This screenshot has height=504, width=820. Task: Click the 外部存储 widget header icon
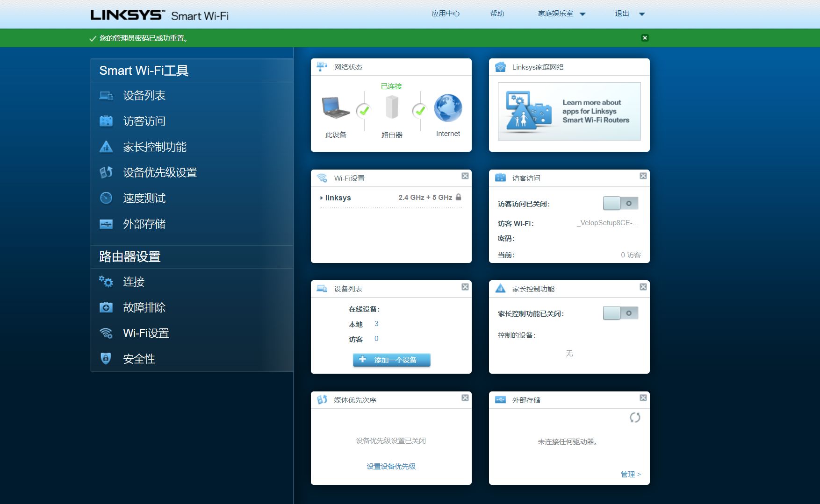500,400
